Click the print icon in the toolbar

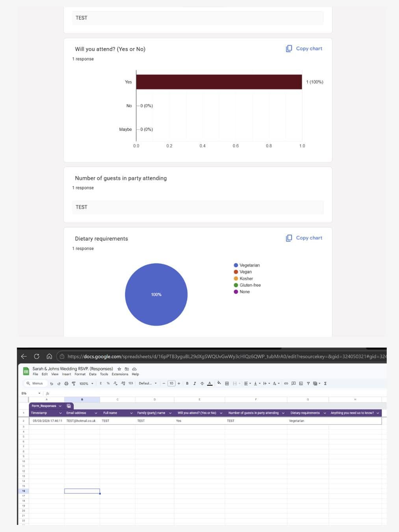tap(66, 383)
